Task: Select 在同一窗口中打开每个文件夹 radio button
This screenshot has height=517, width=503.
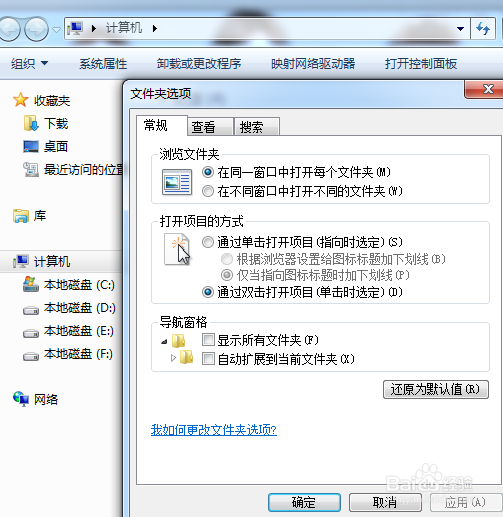Action: [x=208, y=172]
